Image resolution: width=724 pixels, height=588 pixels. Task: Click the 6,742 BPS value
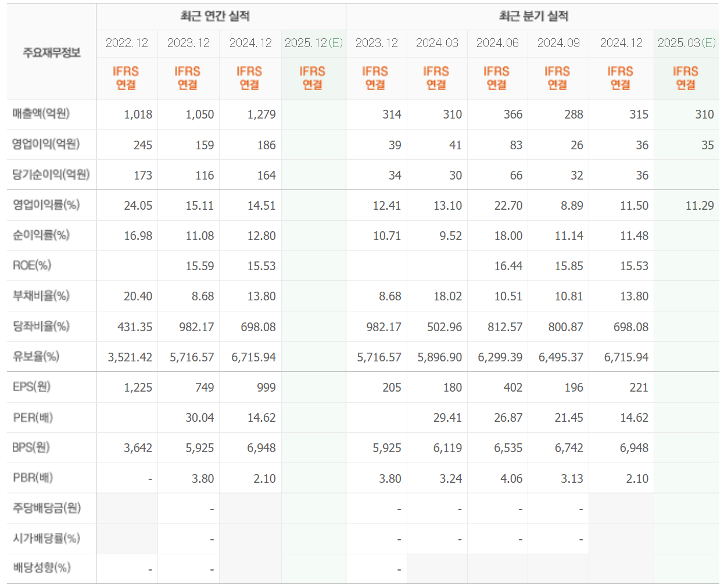click(x=569, y=448)
